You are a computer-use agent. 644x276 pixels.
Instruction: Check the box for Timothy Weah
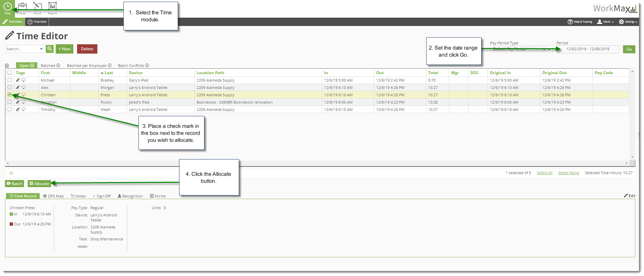(9, 110)
